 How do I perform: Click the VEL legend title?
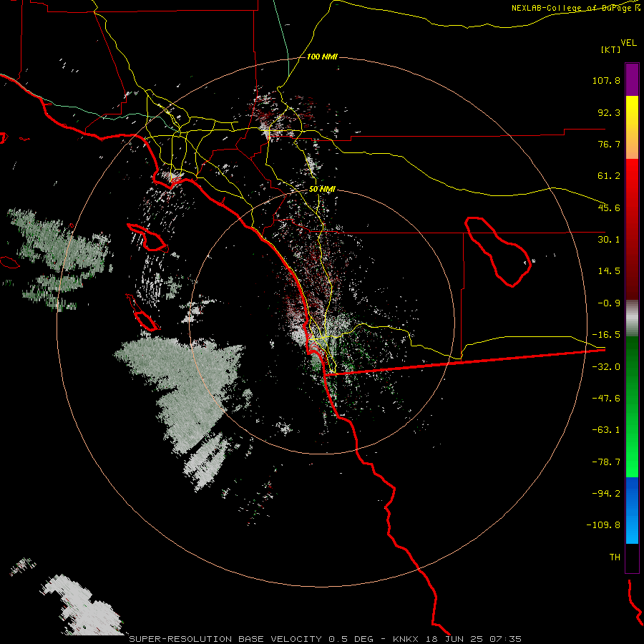point(628,43)
